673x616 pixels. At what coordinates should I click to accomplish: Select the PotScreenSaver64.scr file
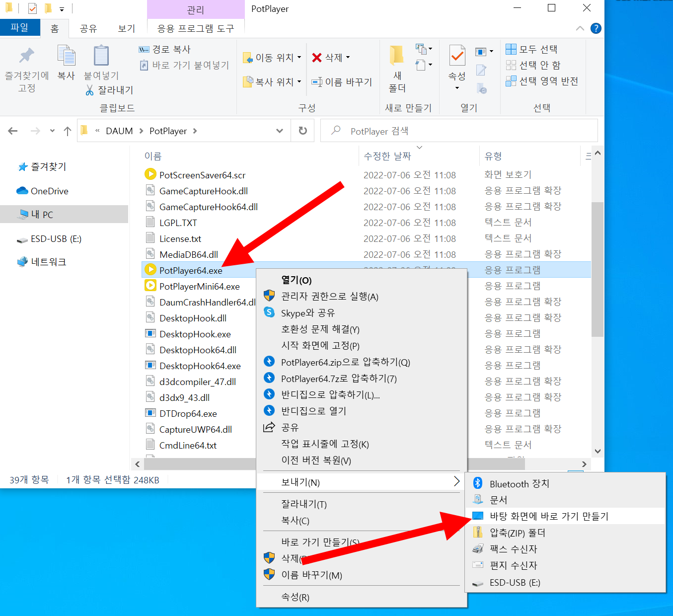(202, 175)
